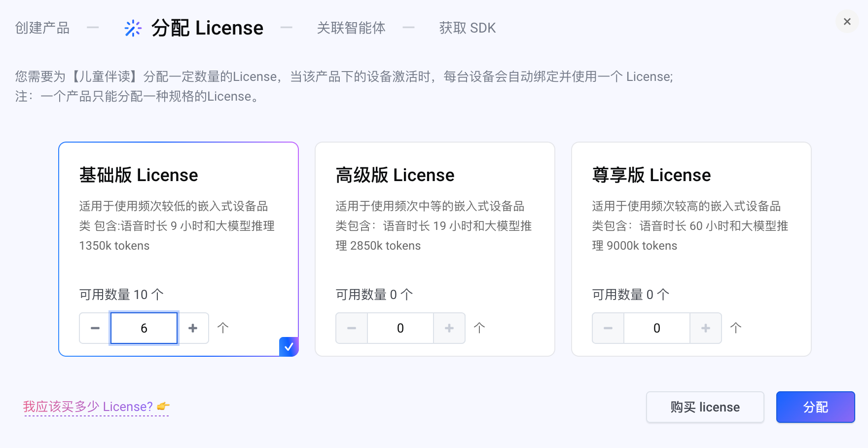
Task: Close the dialog with the X button
Action: [x=847, y=22]
